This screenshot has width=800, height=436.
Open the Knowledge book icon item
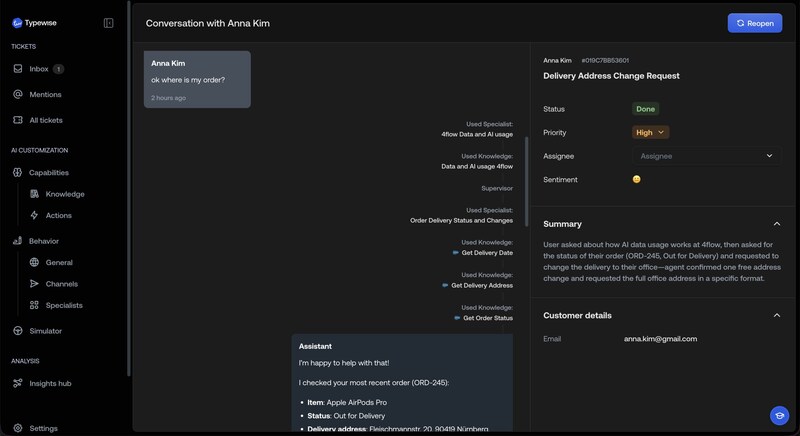[x=35, y=194]
